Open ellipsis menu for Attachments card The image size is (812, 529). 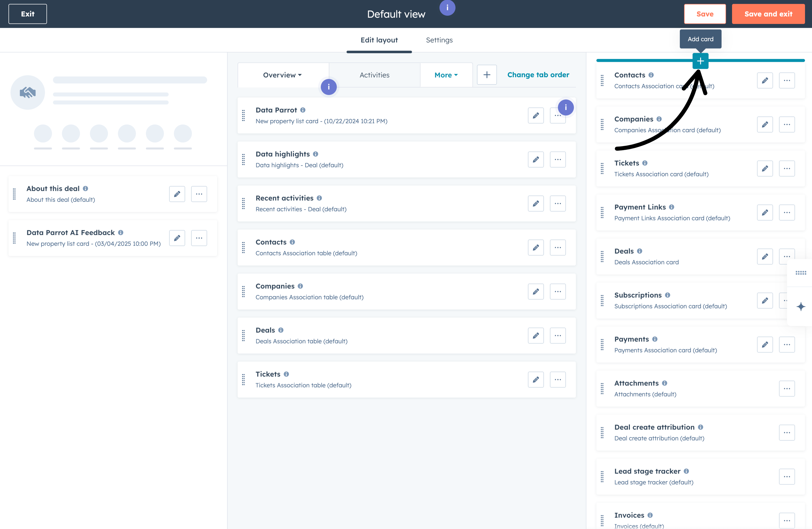[787, 389]
